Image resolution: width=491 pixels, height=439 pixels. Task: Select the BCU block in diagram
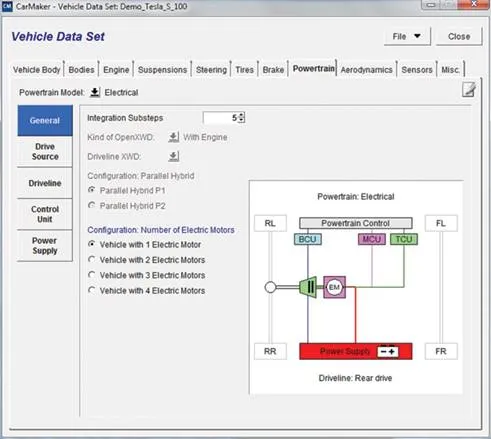(308, 239)
